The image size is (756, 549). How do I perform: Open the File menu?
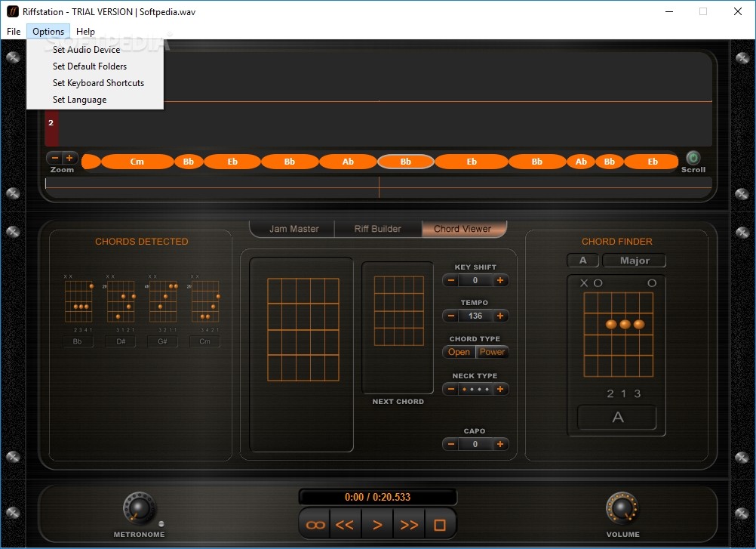click(14, 32)
